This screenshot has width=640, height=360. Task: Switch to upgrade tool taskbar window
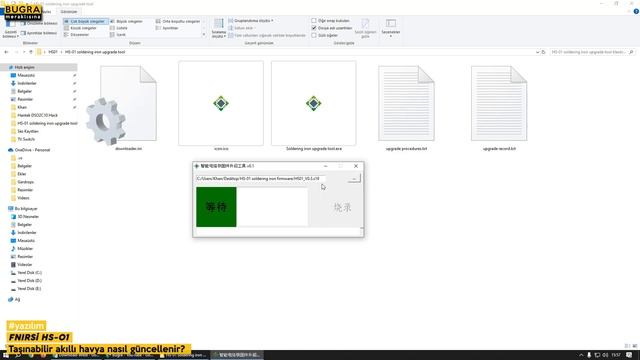pos(237,356)
